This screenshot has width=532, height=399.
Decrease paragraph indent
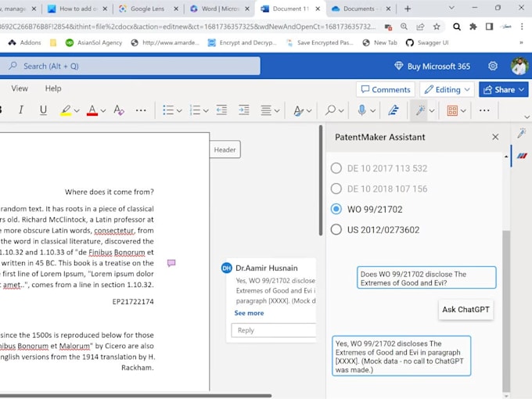pos(221,110)
